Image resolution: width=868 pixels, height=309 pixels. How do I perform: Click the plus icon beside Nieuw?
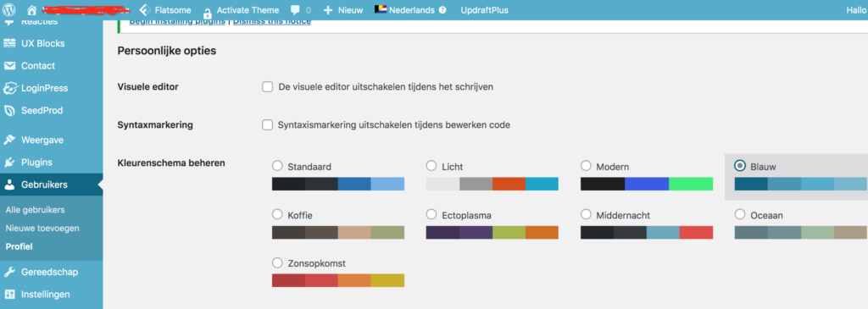(x=328, y=10)
